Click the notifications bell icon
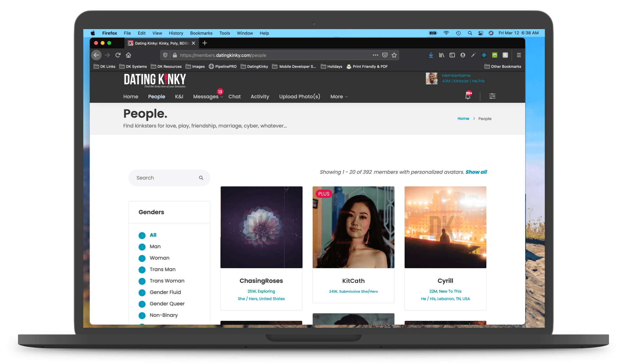Screen dimensions: 628x364 468,96
